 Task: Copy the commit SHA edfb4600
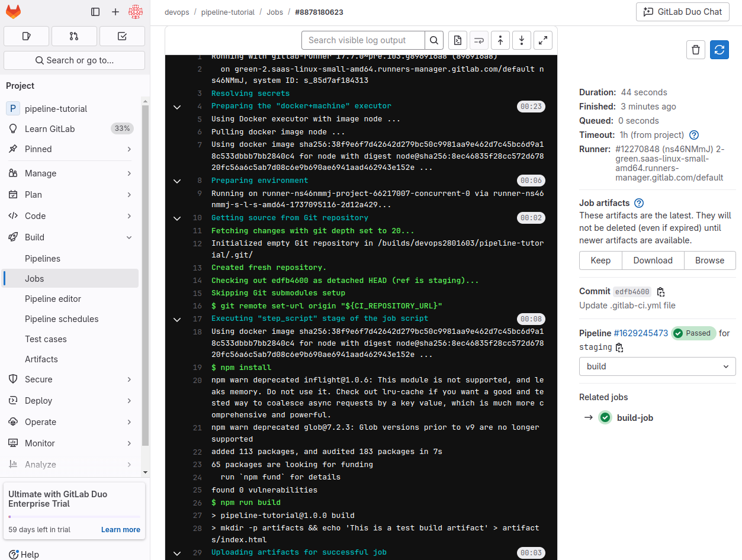pyautogui.click(x=661, y=292)
